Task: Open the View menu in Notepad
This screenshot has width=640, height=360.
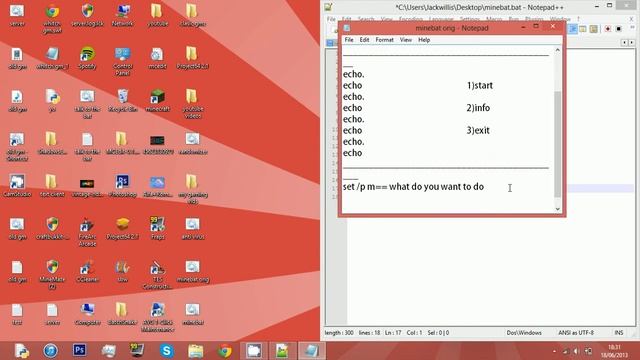Action: coord(406,40)
